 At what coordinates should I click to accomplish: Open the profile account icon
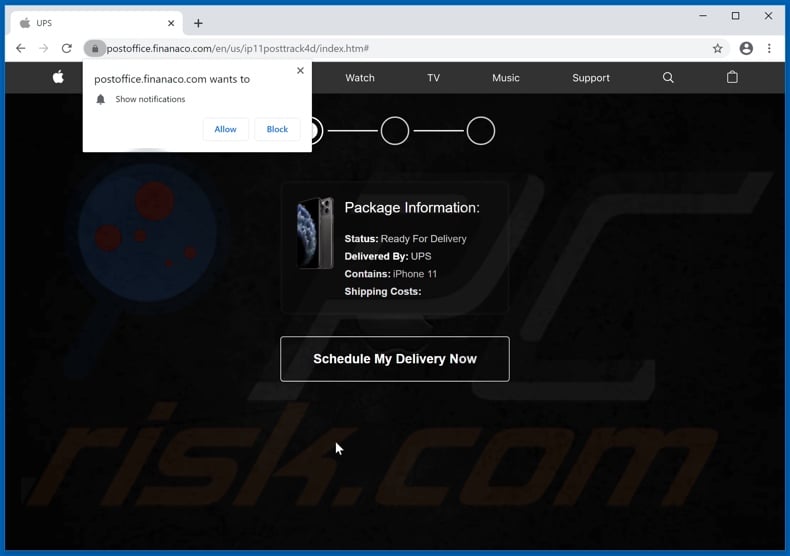(x=746, y=48)
